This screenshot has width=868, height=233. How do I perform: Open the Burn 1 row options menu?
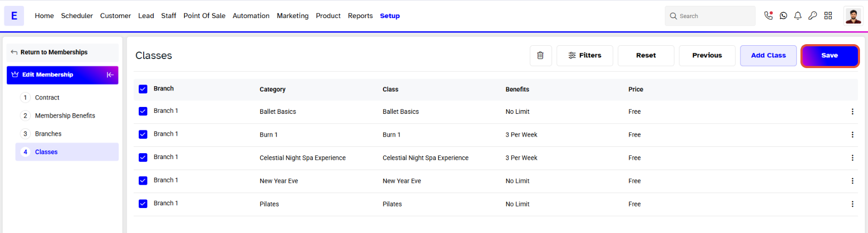tap(852, 135)
